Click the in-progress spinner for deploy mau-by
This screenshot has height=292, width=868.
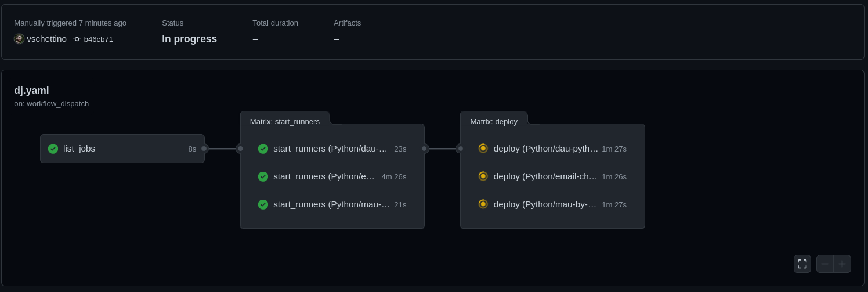pos(483,204)
